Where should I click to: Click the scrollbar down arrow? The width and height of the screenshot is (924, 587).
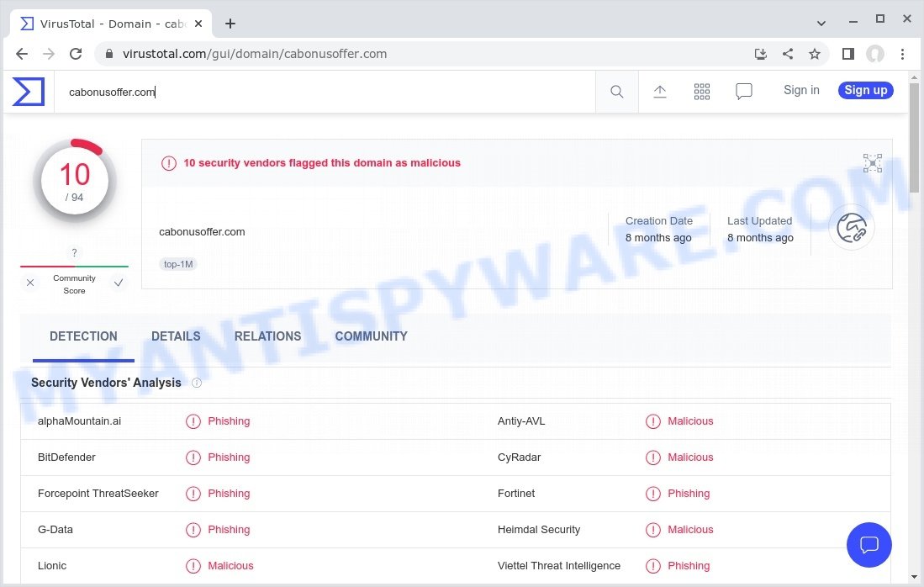click(x=914, y=578)
